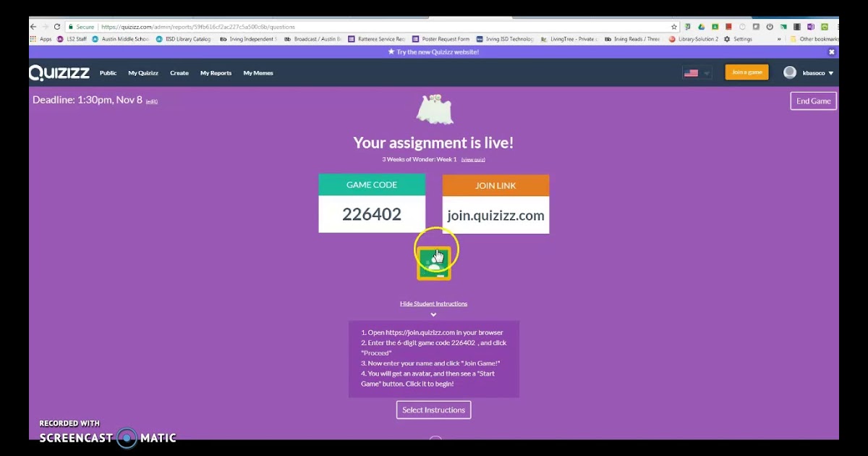This screenshot has height=456, width=868.
Task: Click the ghost mascot image
Action: (434, 109)
